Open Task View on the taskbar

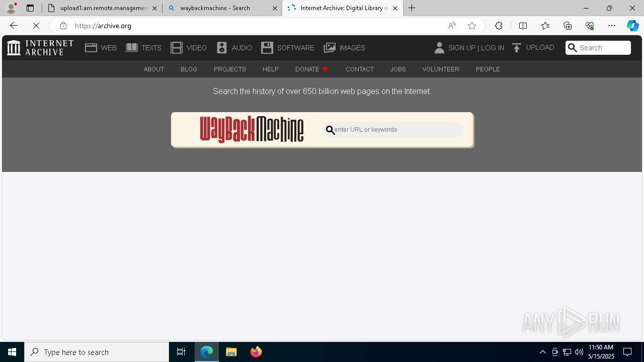point(181,352)
